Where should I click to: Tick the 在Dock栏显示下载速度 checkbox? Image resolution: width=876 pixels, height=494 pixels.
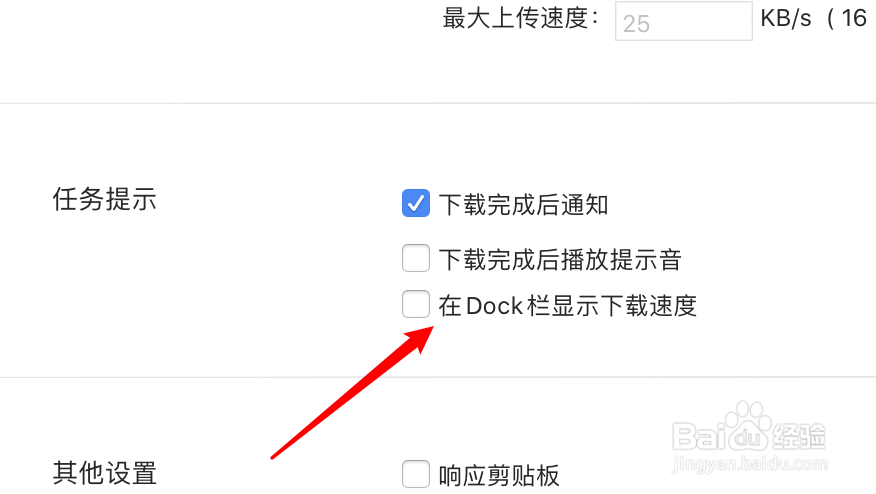tap(416, 304)
